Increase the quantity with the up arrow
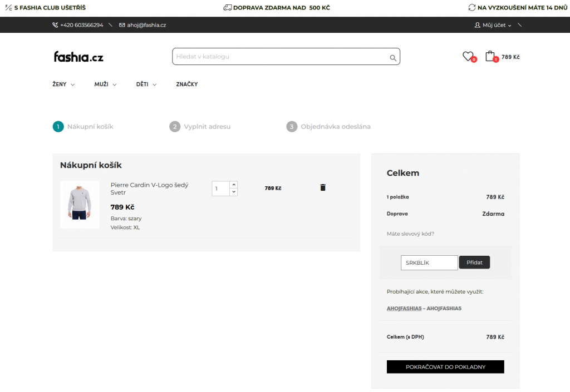Viewport: 570px width, 392px height. coord(234,185)
